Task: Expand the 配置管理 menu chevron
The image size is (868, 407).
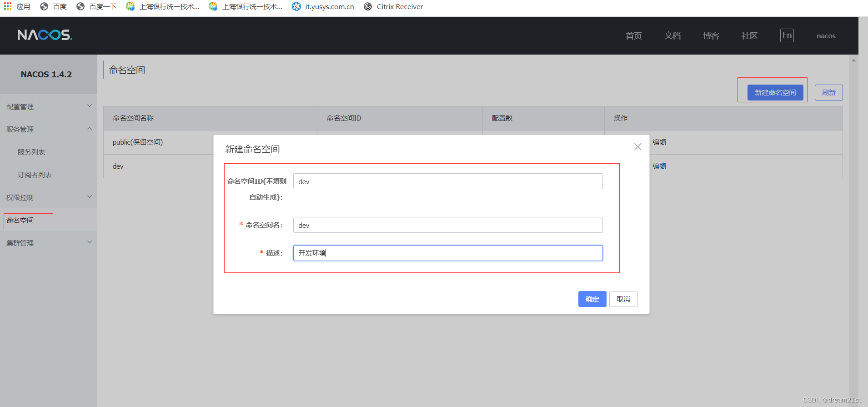Action: (x=90, y=106)
